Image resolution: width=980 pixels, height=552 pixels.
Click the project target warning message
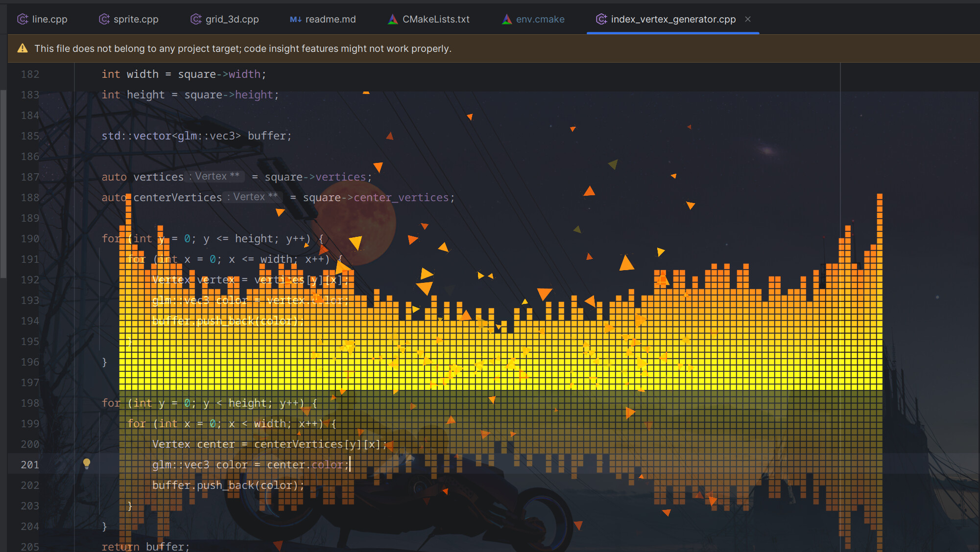243,48
